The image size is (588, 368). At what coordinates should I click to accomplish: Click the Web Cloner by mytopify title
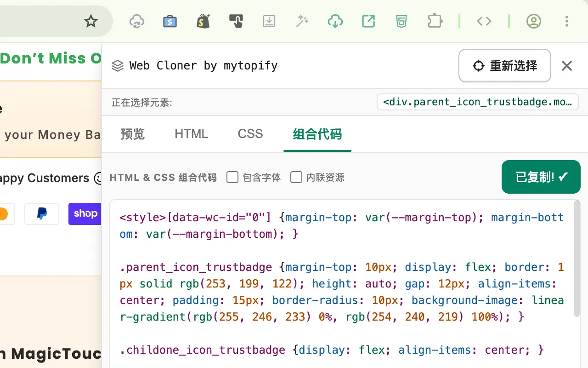click(x=204, y=66)
